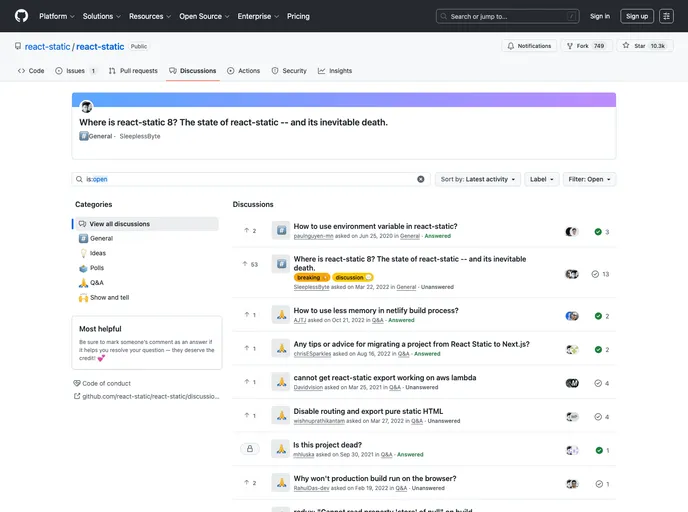Open the Insights tab
Image resolution: width=688 pixels, height=512 pixels.
[335, 71]
